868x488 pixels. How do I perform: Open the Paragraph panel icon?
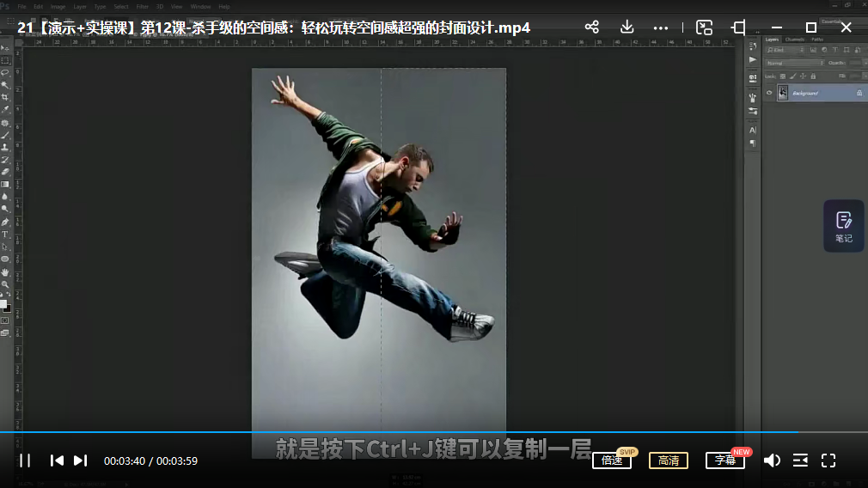pyautogui.click(x=753, y=143)
